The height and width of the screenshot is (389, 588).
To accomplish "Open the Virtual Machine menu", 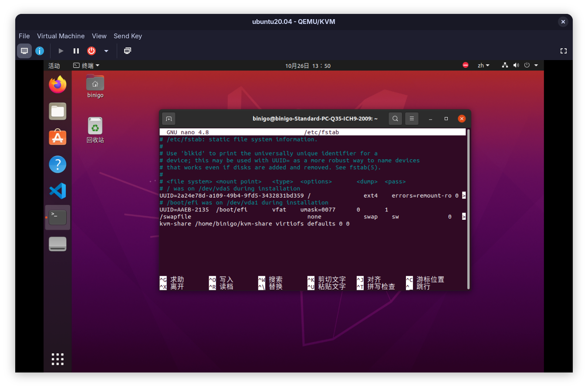I will point(61,36).
